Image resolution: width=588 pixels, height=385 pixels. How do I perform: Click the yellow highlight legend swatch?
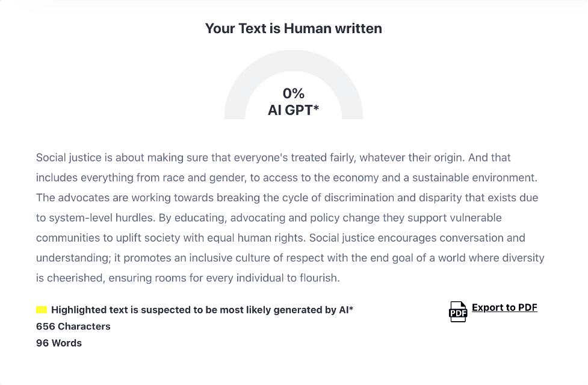(x=41, y=308)
